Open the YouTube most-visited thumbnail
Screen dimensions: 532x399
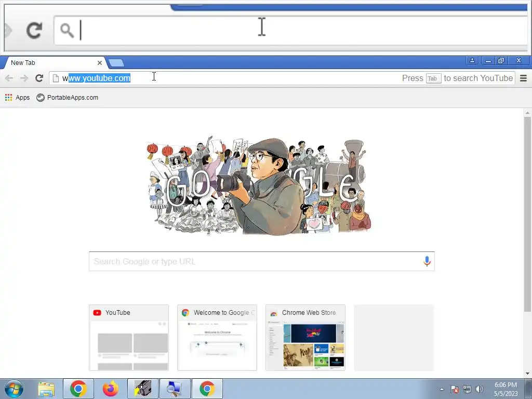click(129, 338)
